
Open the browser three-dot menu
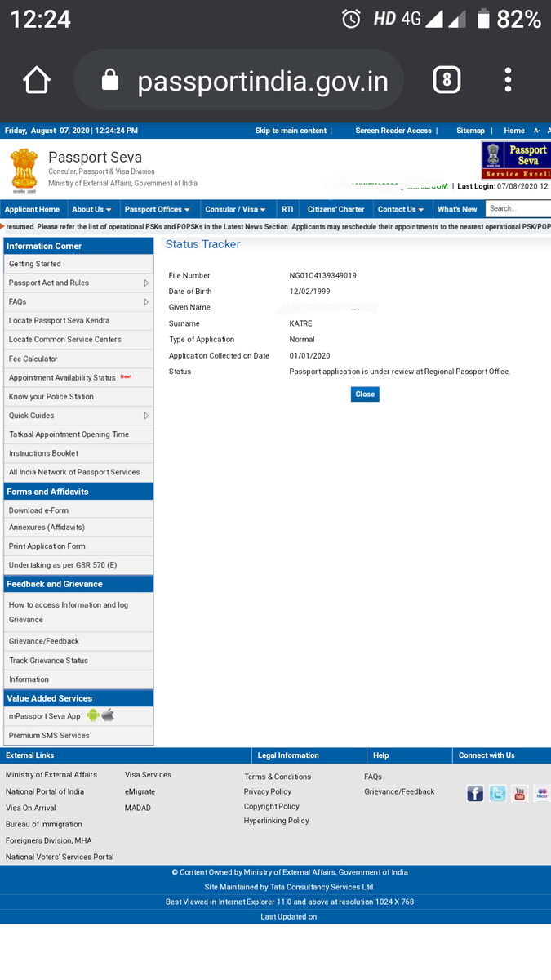pyautogui.click(x=509, y=80)
